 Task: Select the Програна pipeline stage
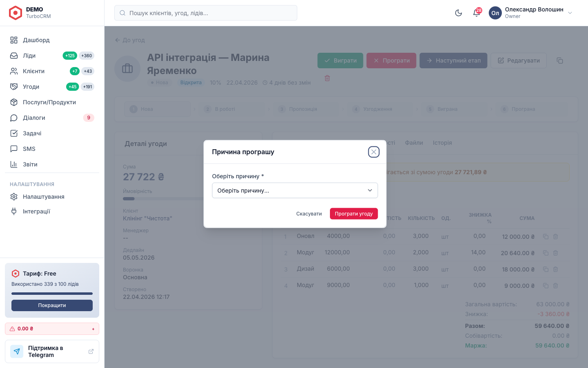(529, 109)
